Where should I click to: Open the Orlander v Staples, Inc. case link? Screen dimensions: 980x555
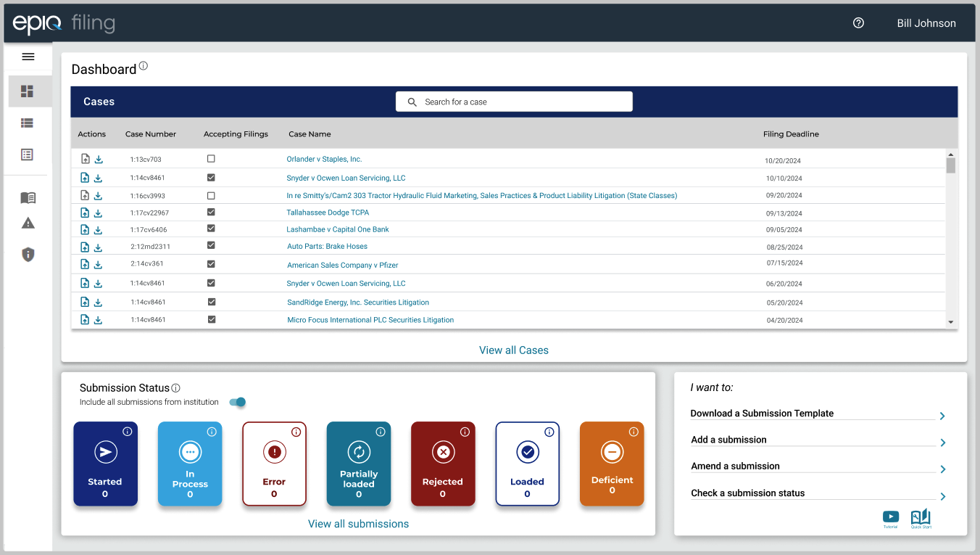pyautogui.click(x=324, y=159)
